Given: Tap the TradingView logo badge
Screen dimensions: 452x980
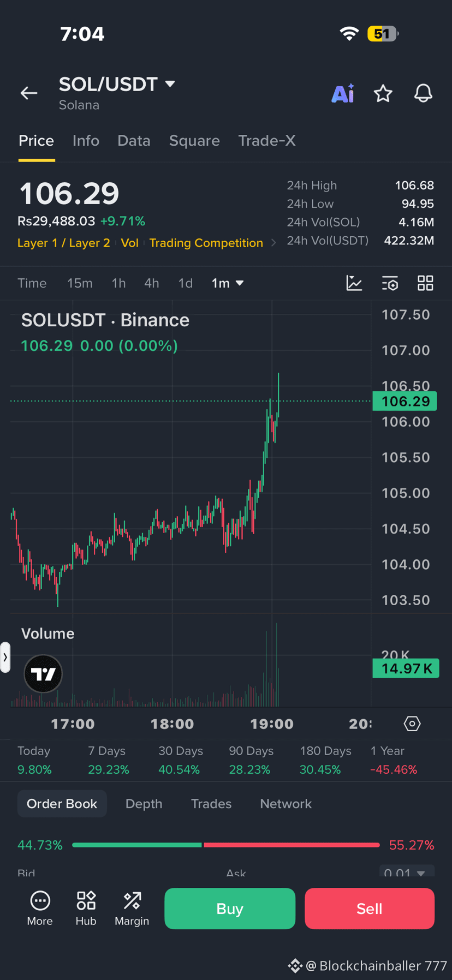Looking at the screenshot, I should pyautogui.click(x=43, y=674).
